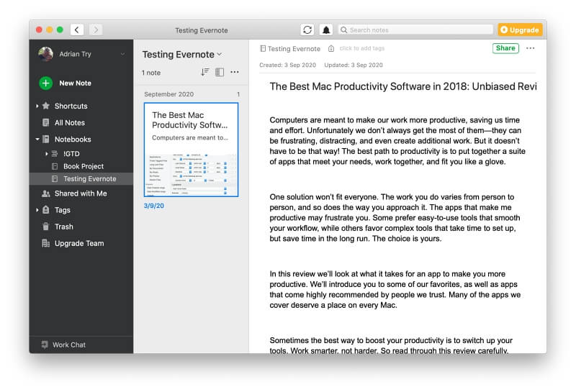576x392 pixels.
Task: Click paragraph starting 'Computers are meant'
Action: [x=397, y=141]
